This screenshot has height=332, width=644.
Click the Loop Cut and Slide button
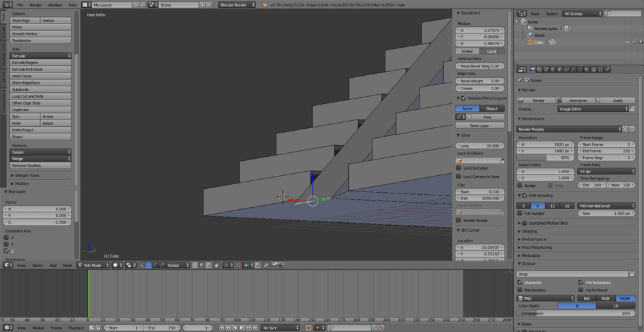click(x=41, y=97)
